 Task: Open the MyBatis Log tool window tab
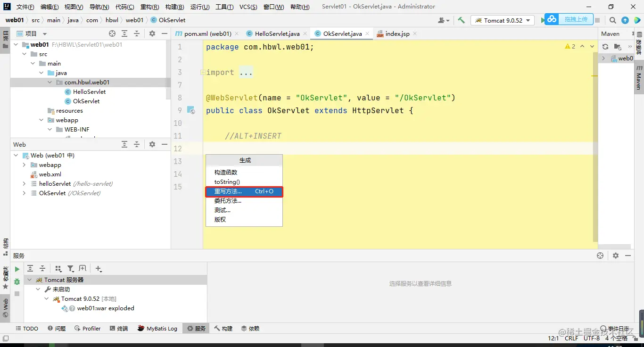[x=157, y=328]
